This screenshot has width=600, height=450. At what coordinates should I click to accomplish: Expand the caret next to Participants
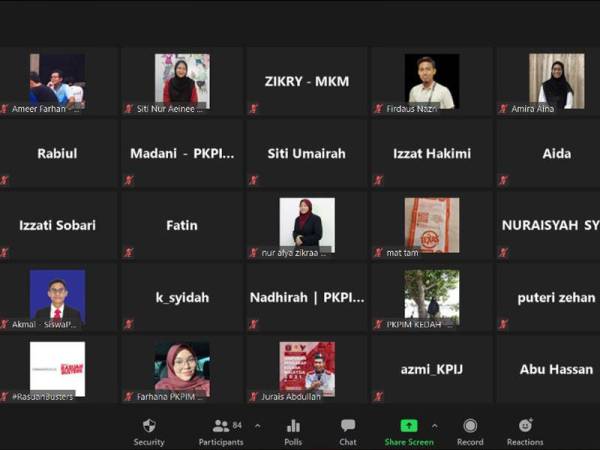(x=257, y=425)
